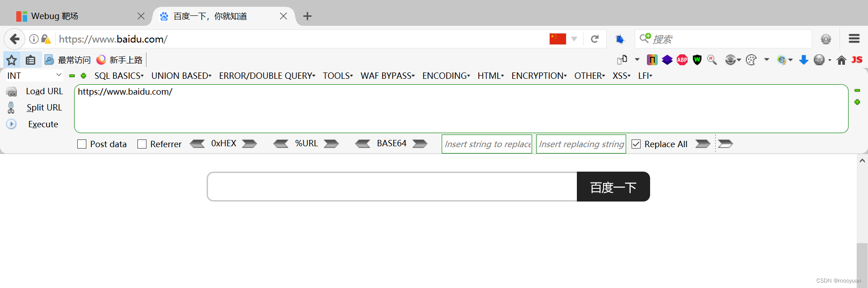Click the insecure connection padlock warning icon
Image resolution: width=868 pixels, height=288 pixels.
pyautogui.click(x=46, y=39)
